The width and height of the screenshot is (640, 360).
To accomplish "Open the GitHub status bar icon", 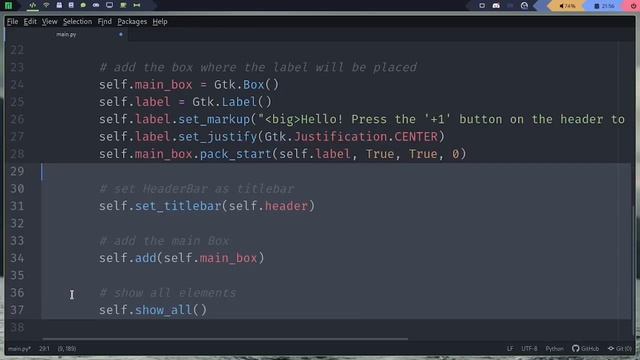I will [x=585, y=348].
